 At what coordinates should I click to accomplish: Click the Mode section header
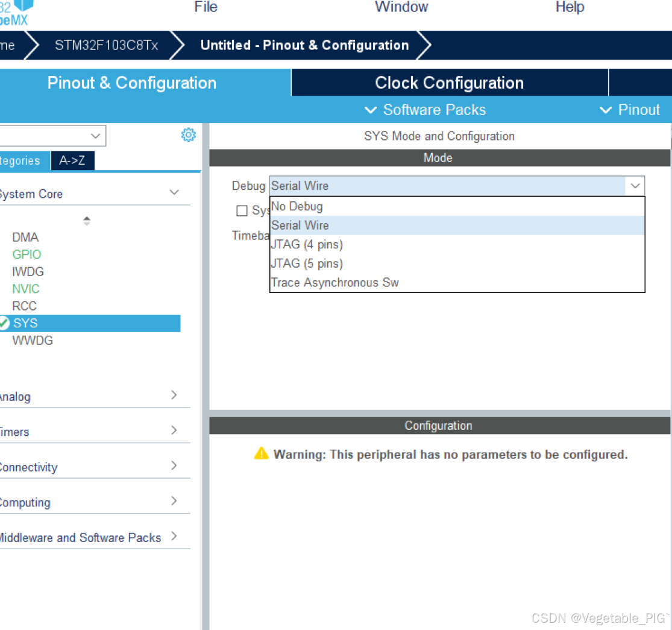tap(440, 158)
